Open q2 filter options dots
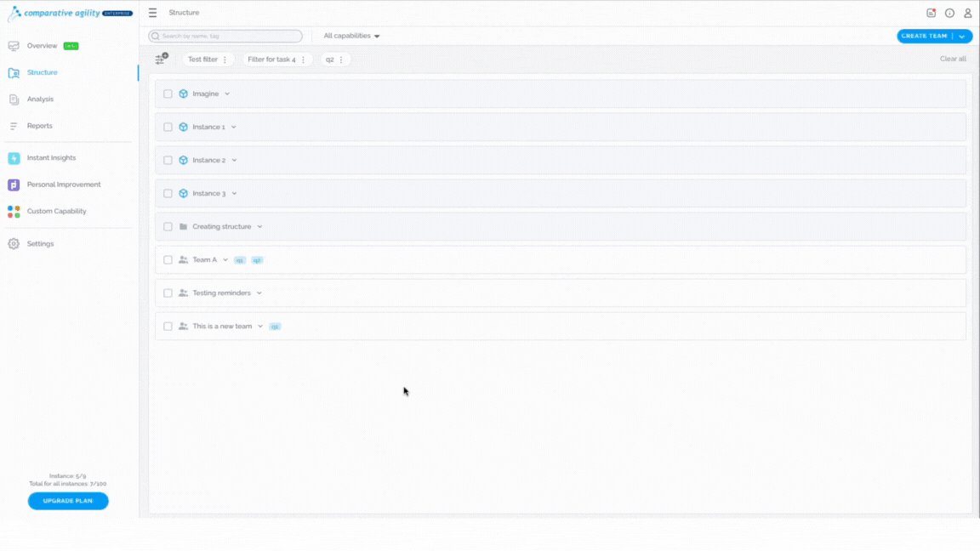980x551 pixels. coord(341,60)
